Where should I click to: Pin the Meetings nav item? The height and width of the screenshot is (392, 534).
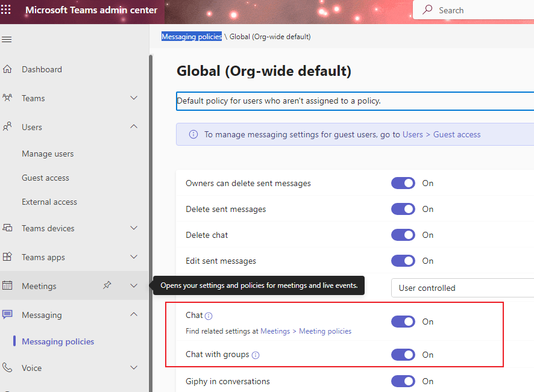click(107, 285)
